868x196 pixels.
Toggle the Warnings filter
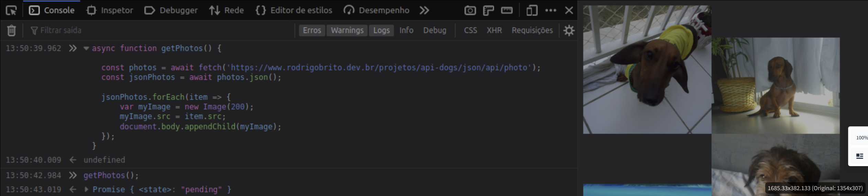coord(347,31)
